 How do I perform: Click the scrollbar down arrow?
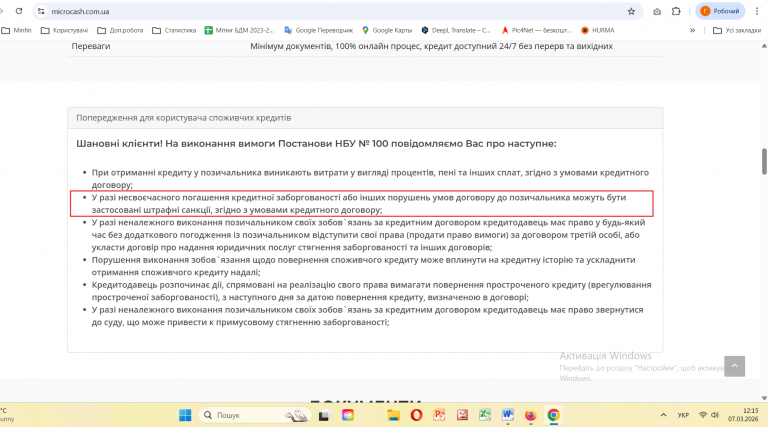tap(764, 398)
